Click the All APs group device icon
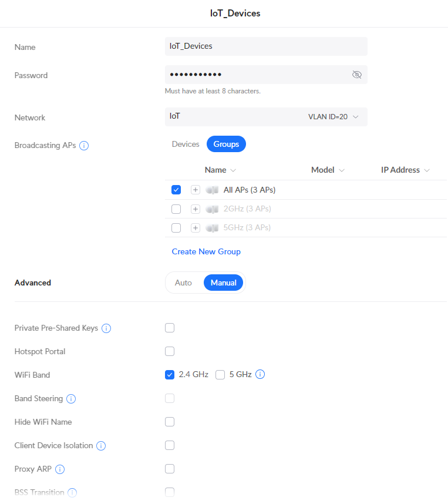Image resolution: width=448 pixels, height=504 pixels. [x=212, y=190]
